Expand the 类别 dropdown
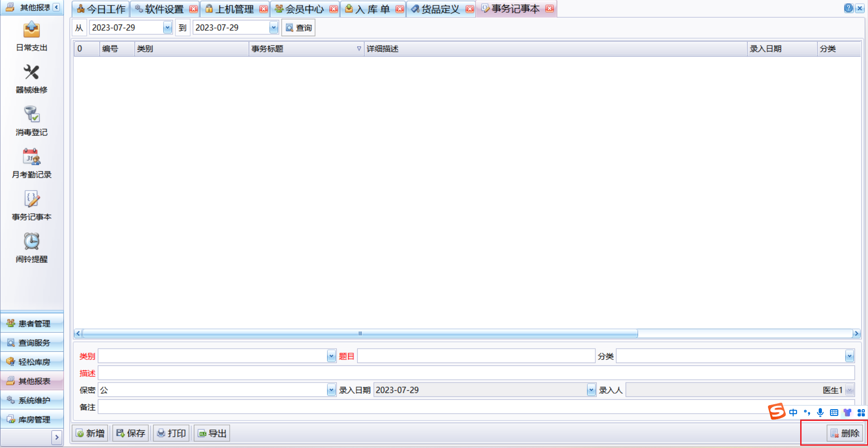This screenshot has height=448, width=868. [x=331, y=356]
